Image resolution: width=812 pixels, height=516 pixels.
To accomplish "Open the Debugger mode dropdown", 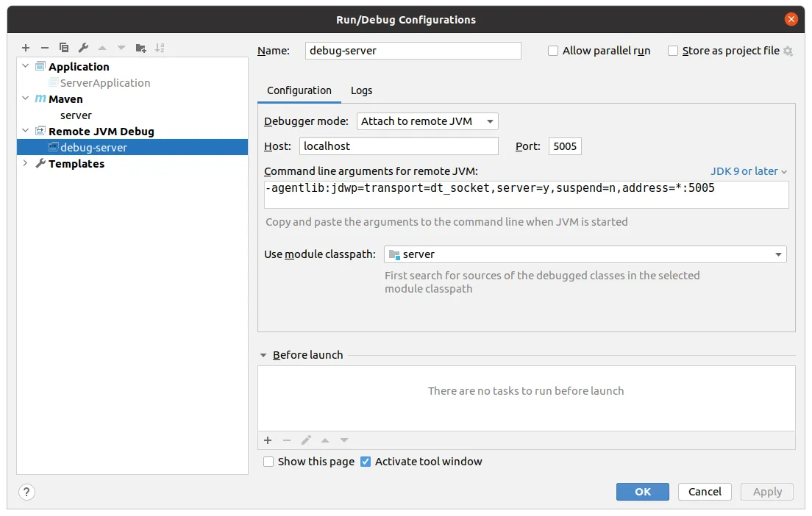I will 427,121.
